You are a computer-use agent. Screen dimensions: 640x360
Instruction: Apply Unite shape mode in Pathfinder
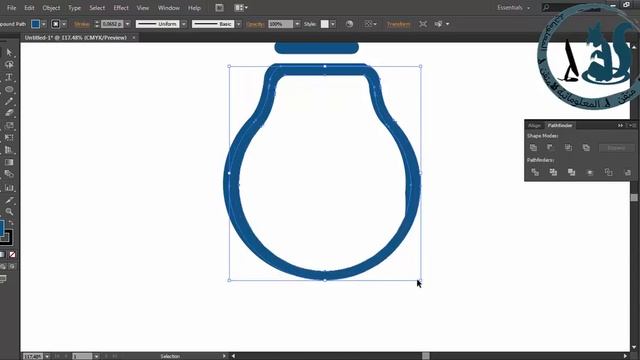click(x=533, y=147)
